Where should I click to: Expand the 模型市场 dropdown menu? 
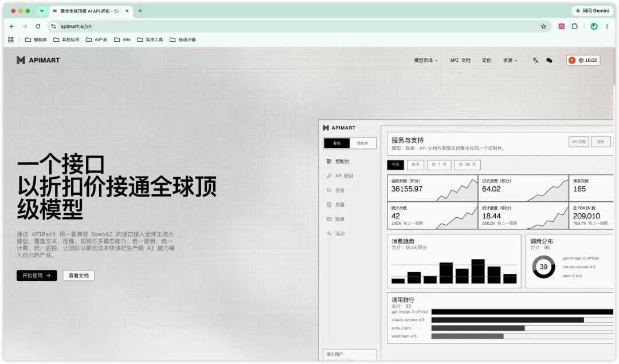pyautogui.click(x=425, y=60)
